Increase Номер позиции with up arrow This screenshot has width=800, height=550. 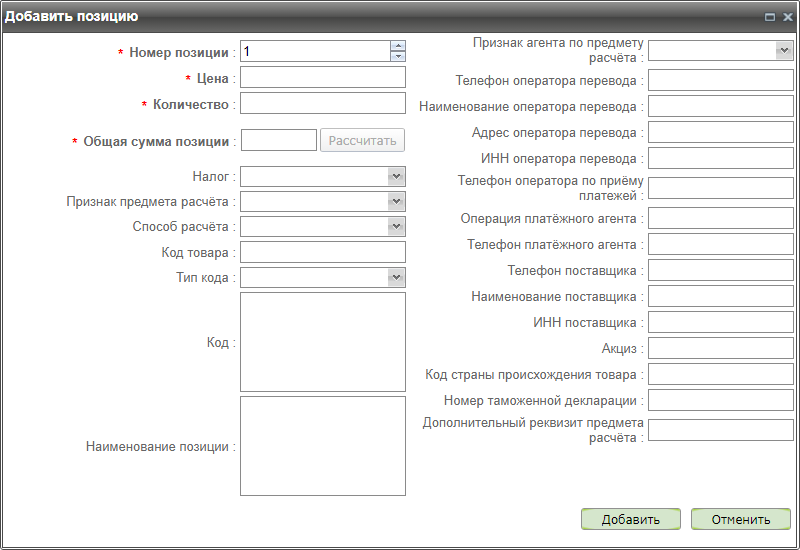(x=398, y=46)
